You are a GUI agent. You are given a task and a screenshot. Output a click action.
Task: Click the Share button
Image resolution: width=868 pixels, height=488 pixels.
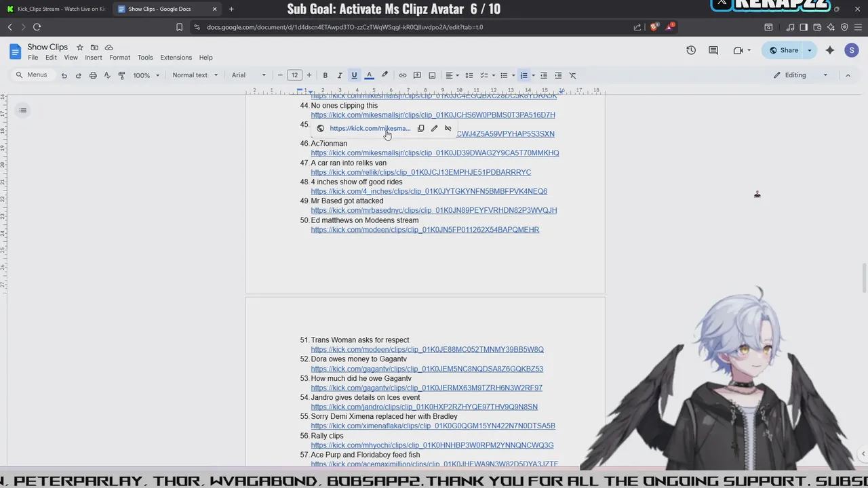(x=783, y=50)
